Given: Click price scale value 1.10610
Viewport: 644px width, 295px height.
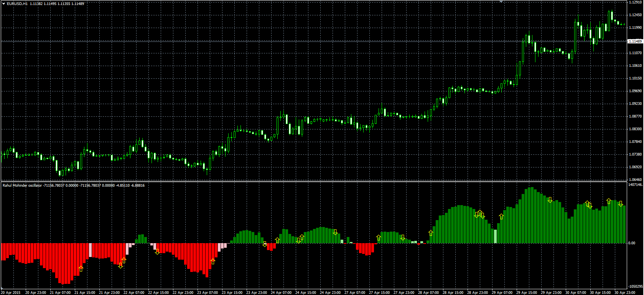Looking at the screenshot, I should [636, 66].
